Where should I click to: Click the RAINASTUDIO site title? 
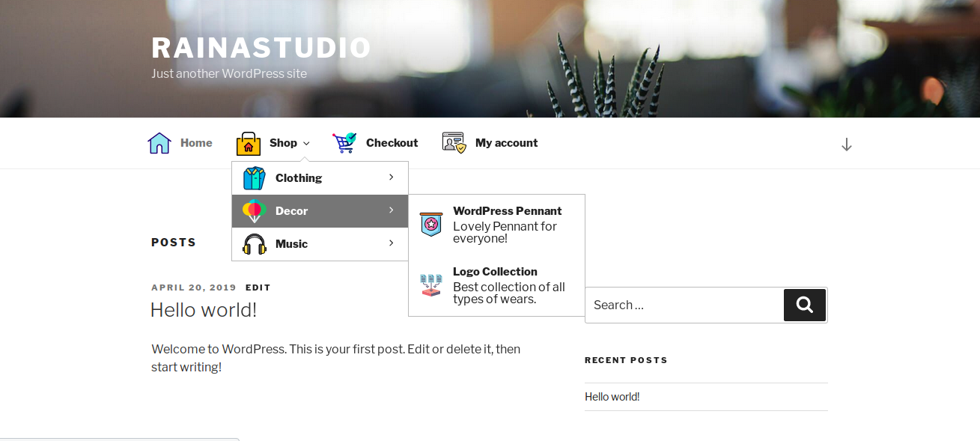[x=261, y=48]
